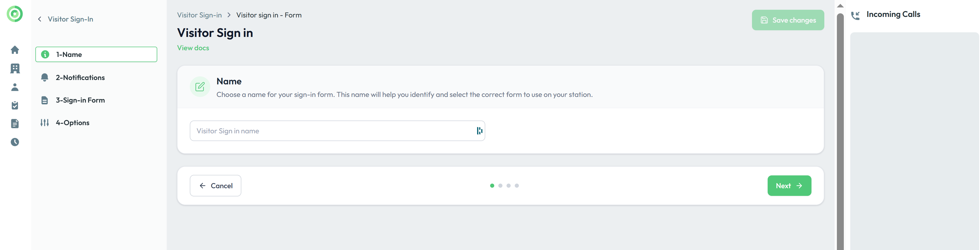Open the building icon in sidebar

tap(15, 68)
